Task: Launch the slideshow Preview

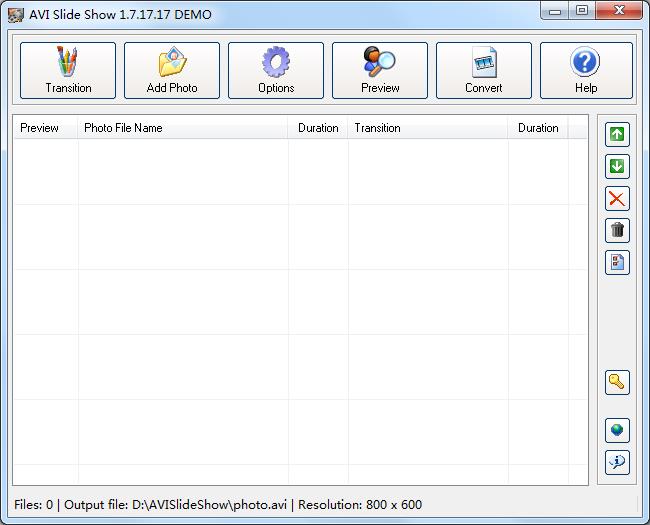Action: tap(380, 70)
